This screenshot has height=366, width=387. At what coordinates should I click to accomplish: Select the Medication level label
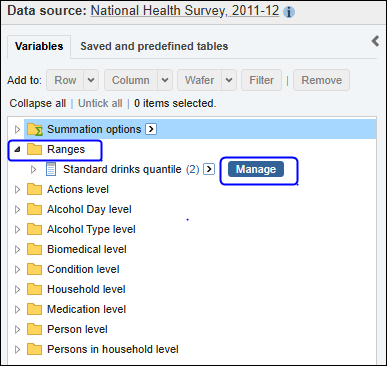point(87,309)
